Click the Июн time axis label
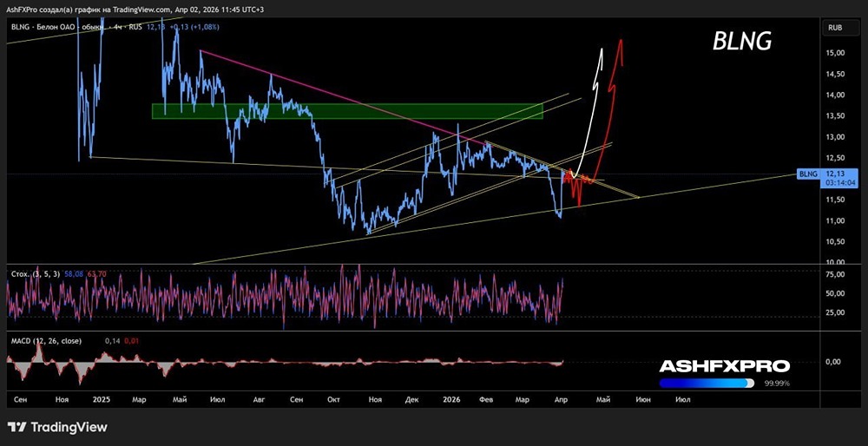 click(x=642, y=399)
